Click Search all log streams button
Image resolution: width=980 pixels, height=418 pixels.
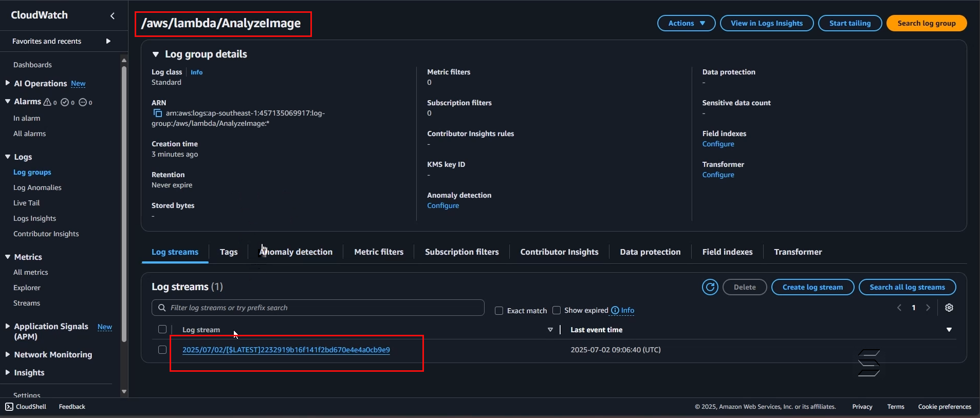click(x=907, y=287)
